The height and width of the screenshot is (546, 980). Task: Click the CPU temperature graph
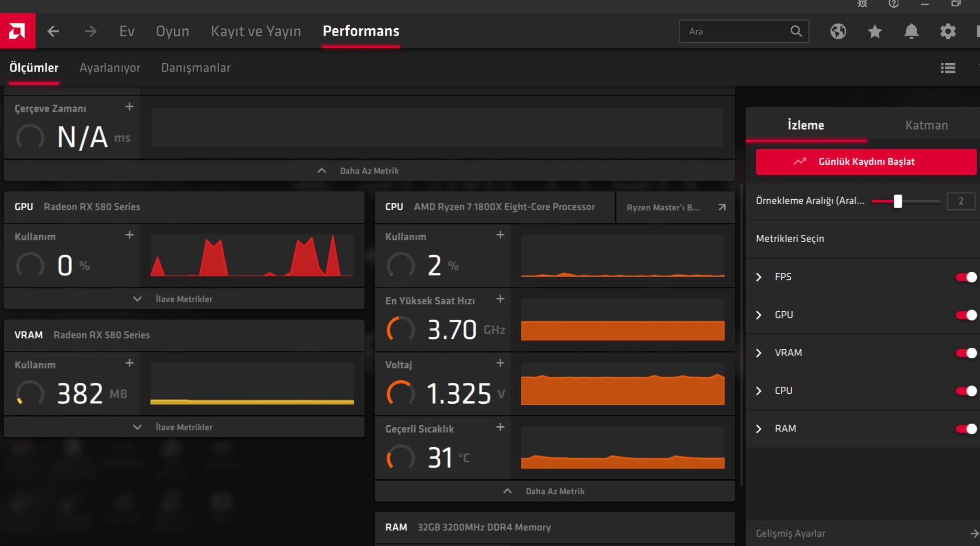coord(623,448)
